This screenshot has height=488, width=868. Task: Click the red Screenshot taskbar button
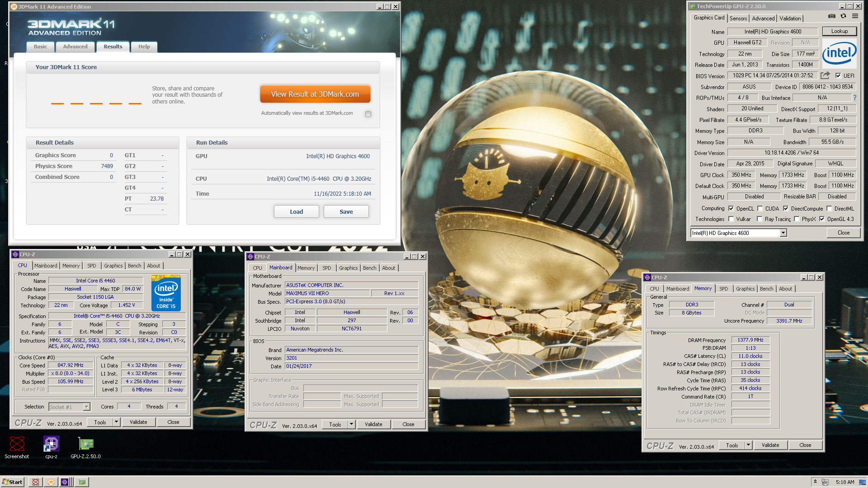[x=35, y=482]
